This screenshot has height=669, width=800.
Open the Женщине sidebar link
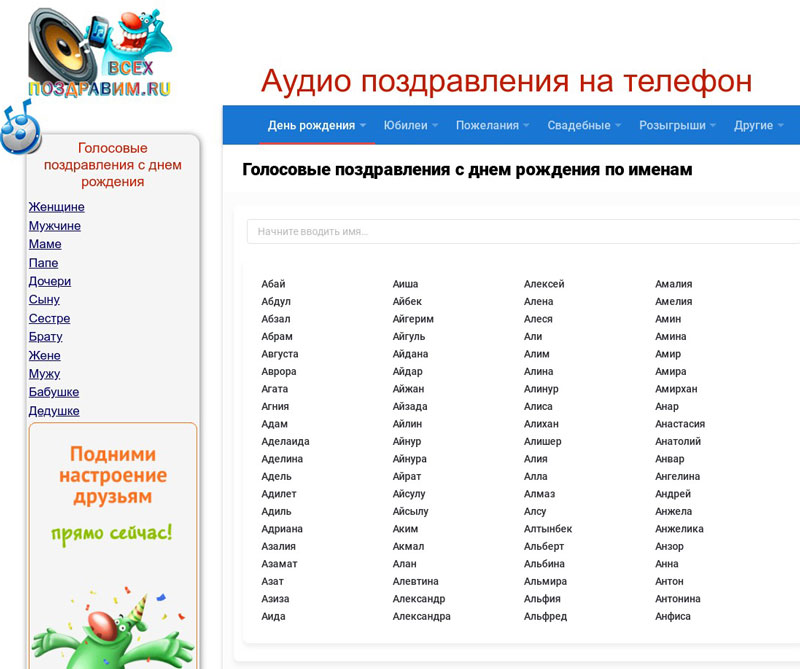pos(57,207)
